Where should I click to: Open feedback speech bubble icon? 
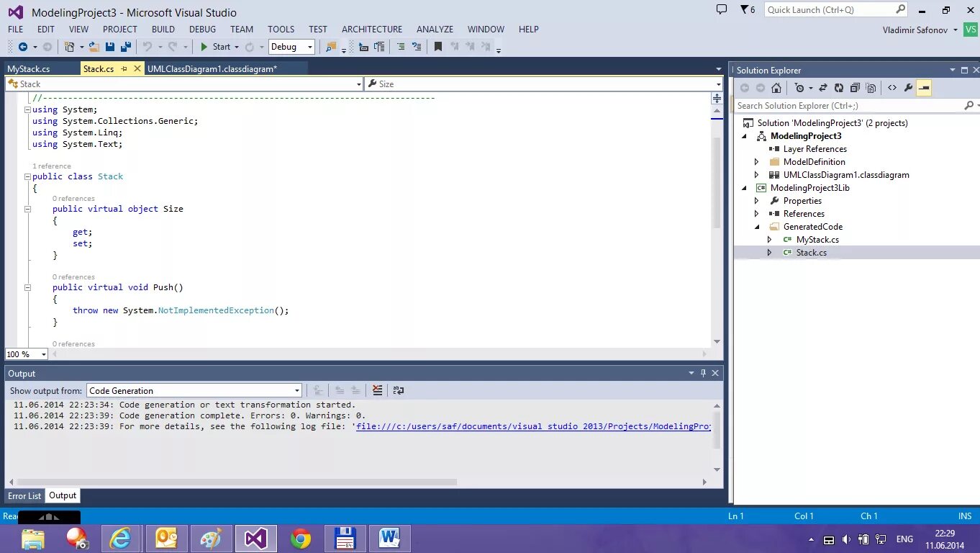pyautogui.click(x=722, y=9)
